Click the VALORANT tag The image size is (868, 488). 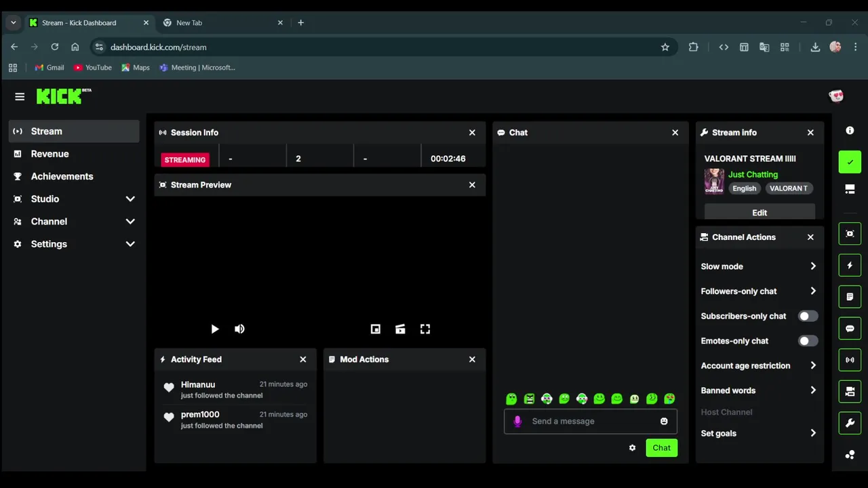click(789, 188)
